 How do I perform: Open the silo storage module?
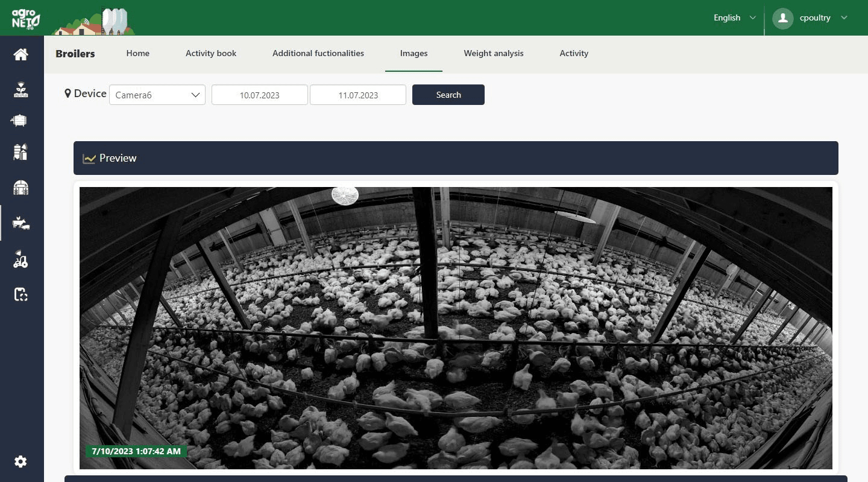pos(21,152)
